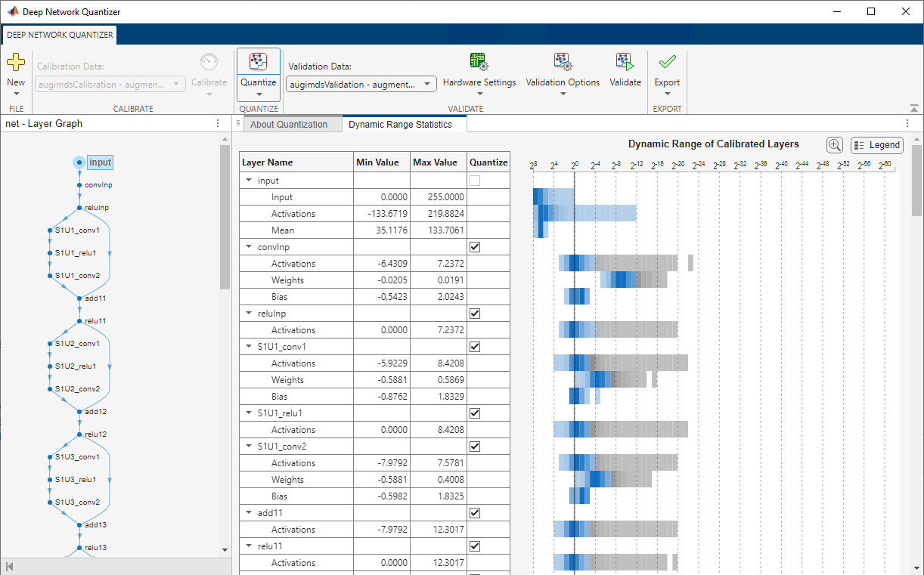The width and height of the screenshot is (924, 575).
Task: Click the New file plus icon
Action: [x=16, y=63]
